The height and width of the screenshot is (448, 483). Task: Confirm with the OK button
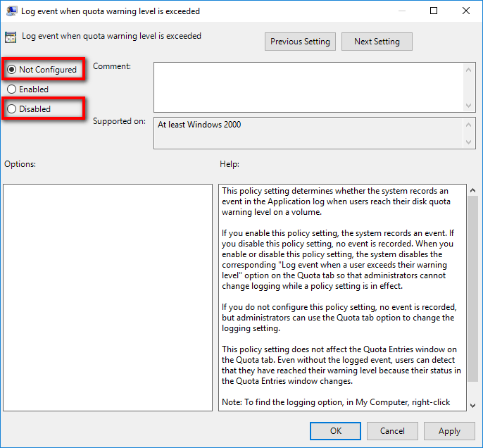click(335, 431)
